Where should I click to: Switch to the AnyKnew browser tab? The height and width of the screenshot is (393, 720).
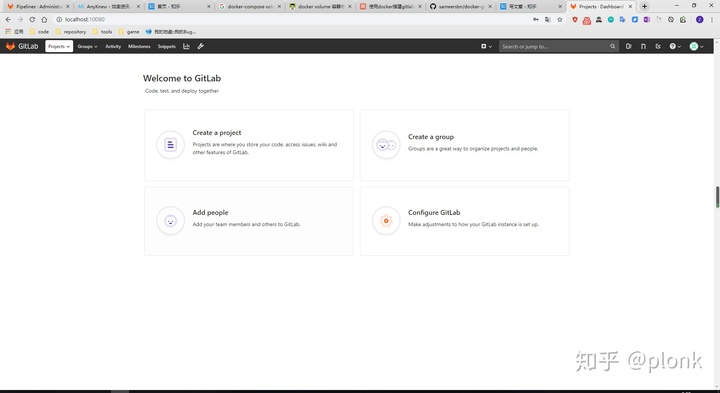point(108,6)
